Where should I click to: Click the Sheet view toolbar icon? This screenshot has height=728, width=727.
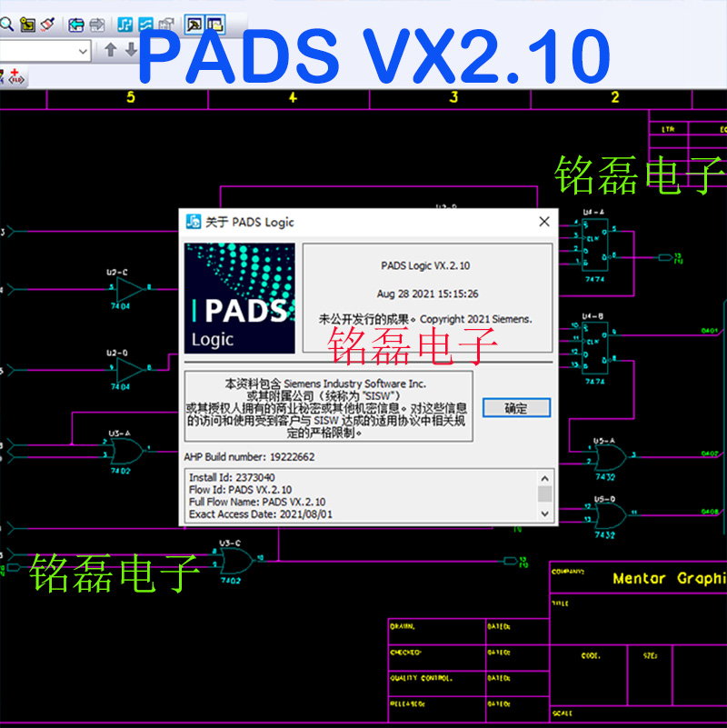pos(28,25)
